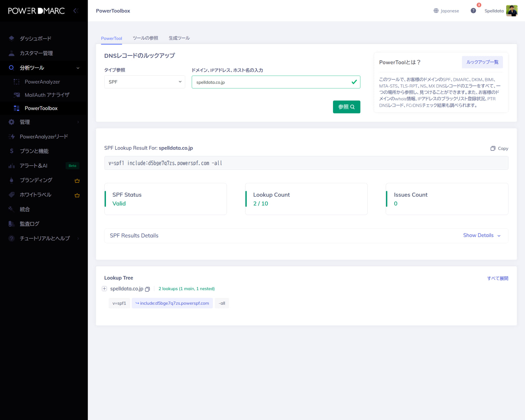Expand the spelldata.co.jp tree node plus box
The image size is (525, 420).
tap(104, 289)
